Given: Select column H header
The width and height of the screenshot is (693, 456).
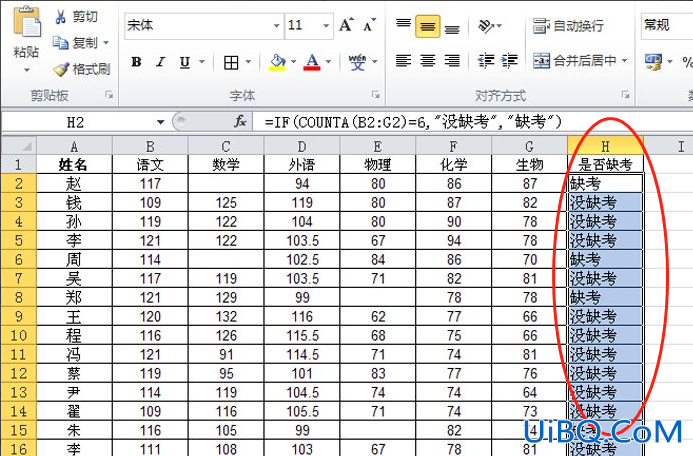Looking at the screenshot, I should coord(605,146).
